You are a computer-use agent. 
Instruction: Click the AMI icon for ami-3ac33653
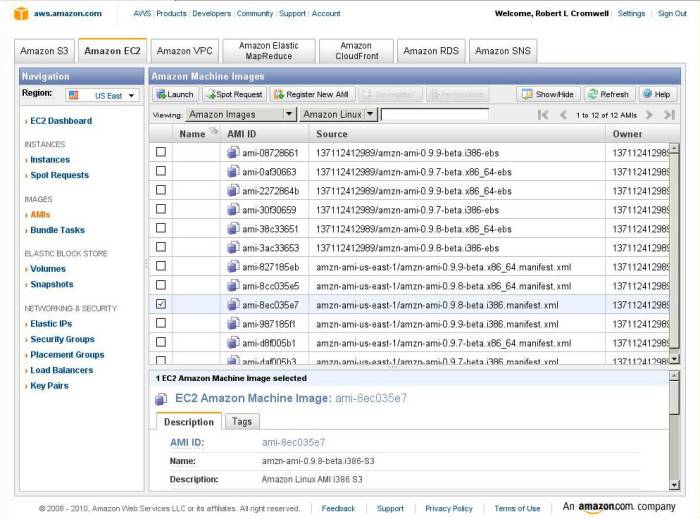[x=233, y=248]
